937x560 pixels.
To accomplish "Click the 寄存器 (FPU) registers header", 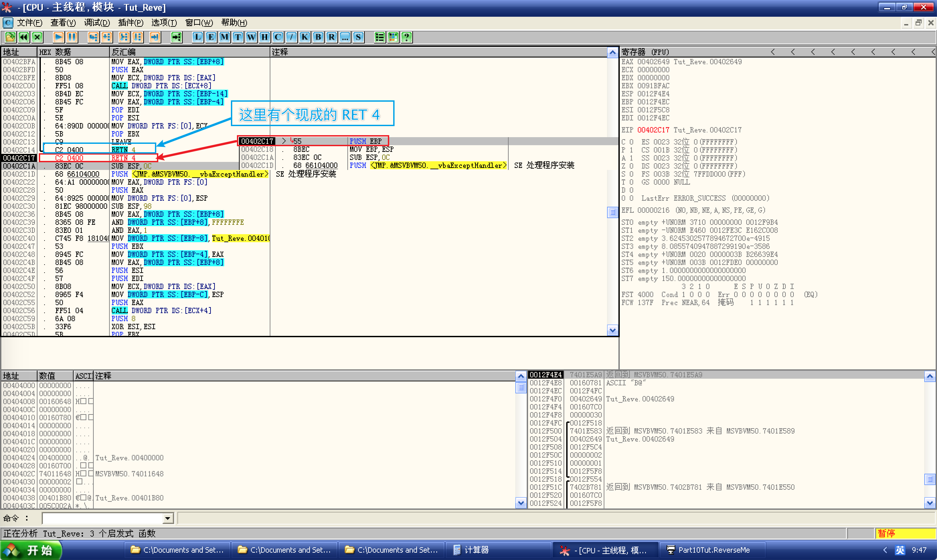I will click(x=645, y=52).
